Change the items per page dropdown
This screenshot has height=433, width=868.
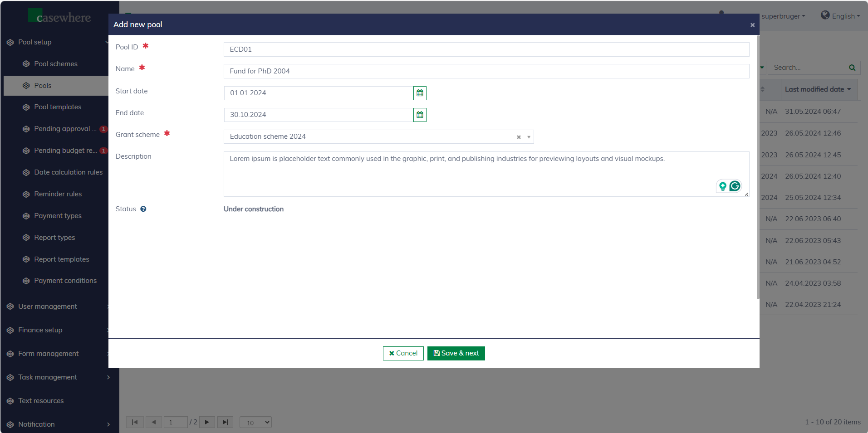pos(255,423)
